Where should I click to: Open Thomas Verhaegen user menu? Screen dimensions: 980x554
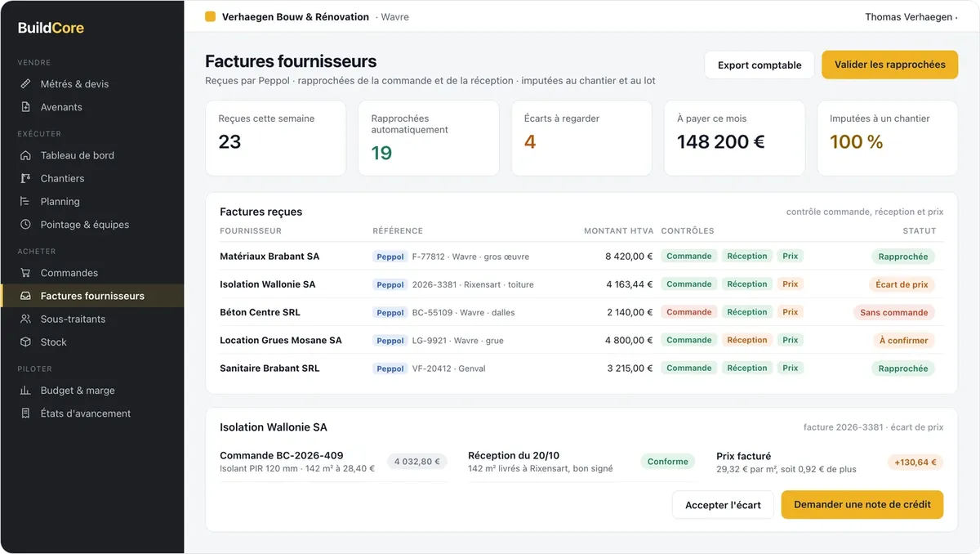[x=911, y=16]
